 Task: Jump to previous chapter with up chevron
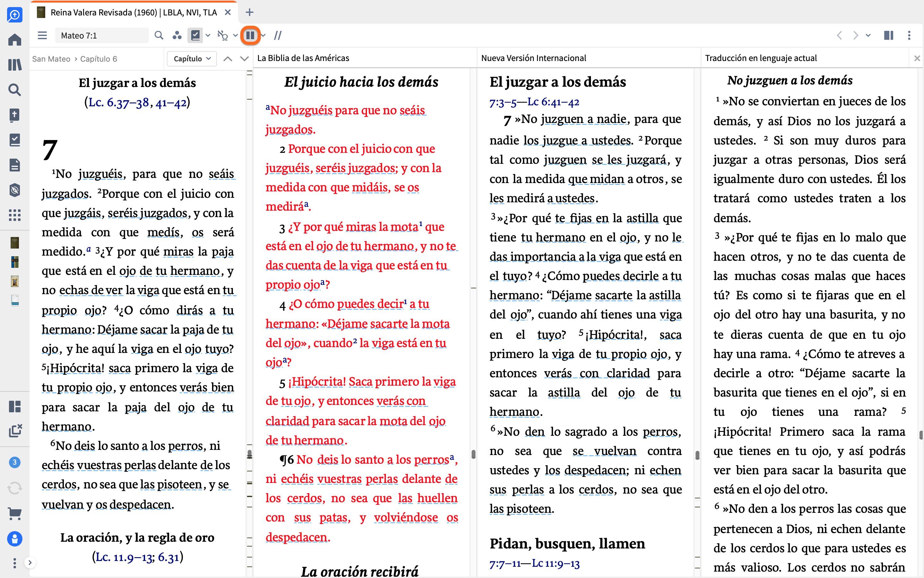227,58
